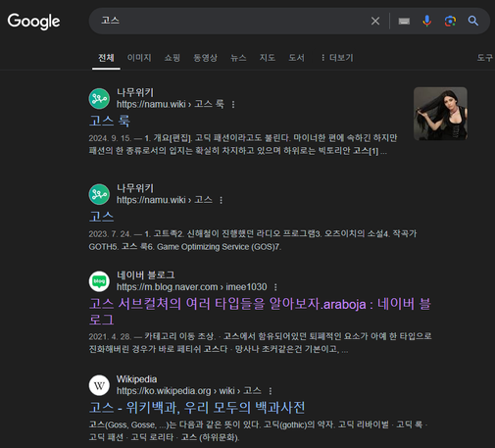This screenshot has width=495, height=448.
Task: Submit search with magnifier icon
Action: (x=473, y=21)
